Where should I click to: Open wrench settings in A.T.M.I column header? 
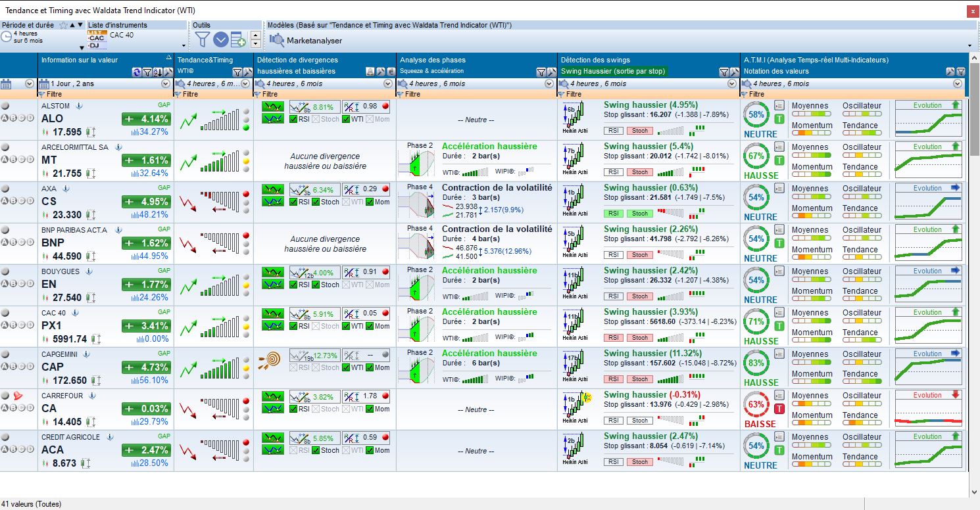(x=950, y=72)
